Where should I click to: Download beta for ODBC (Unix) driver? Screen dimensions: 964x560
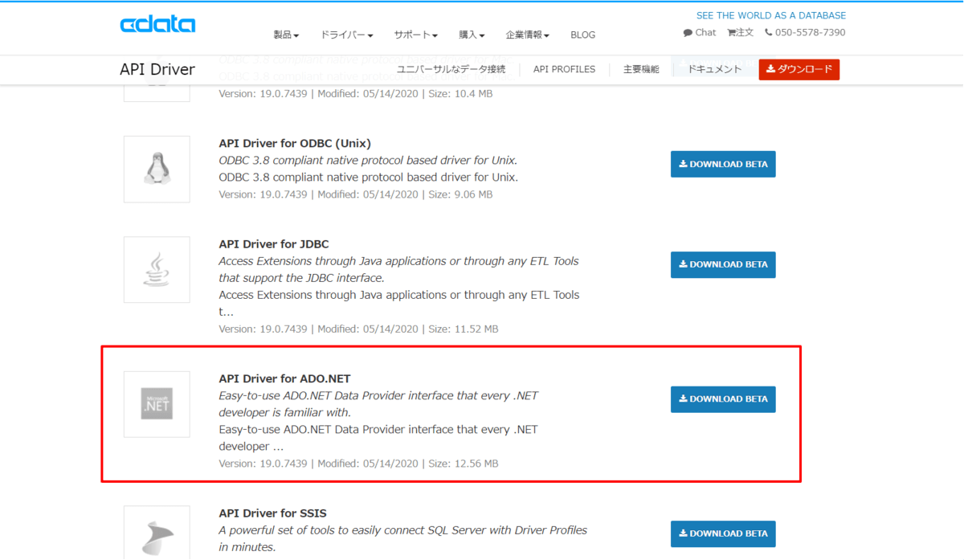723,165
